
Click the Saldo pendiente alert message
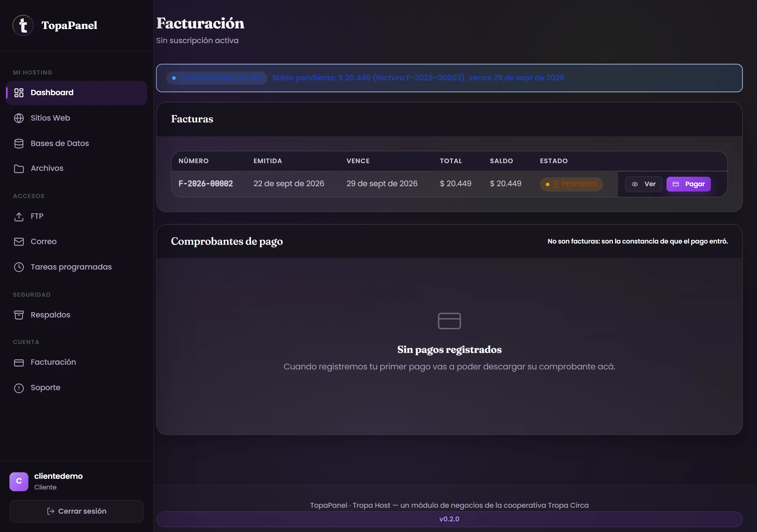[418, 78]
